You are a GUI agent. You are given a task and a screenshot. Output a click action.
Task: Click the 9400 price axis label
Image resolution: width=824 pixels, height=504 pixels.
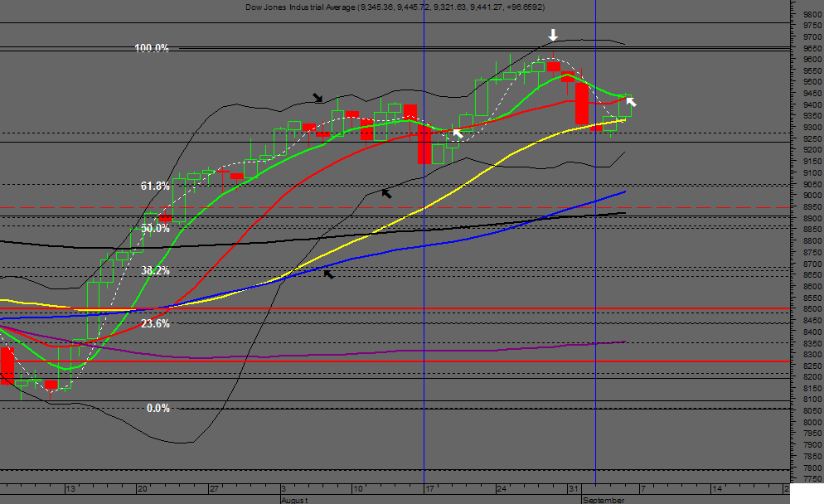pos(813,104)
